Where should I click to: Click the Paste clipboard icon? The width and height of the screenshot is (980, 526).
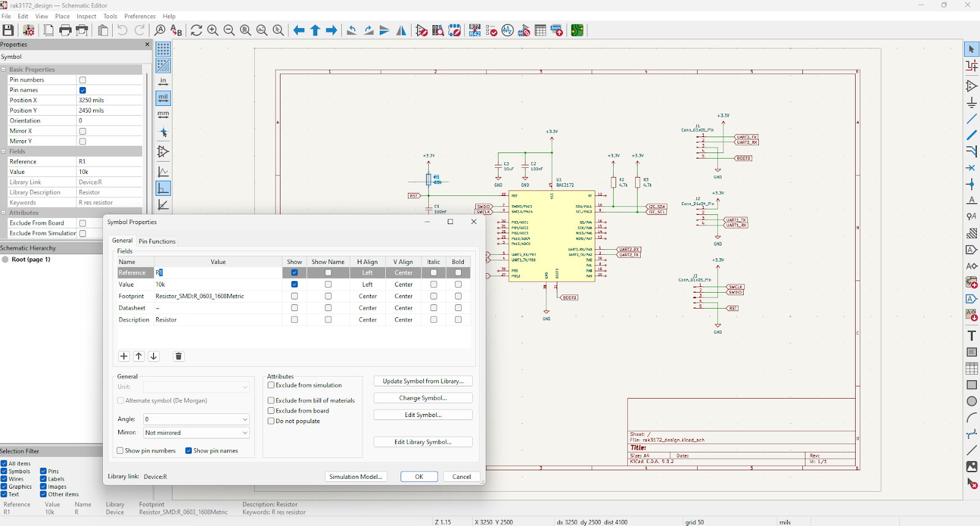tap(103, 30)
